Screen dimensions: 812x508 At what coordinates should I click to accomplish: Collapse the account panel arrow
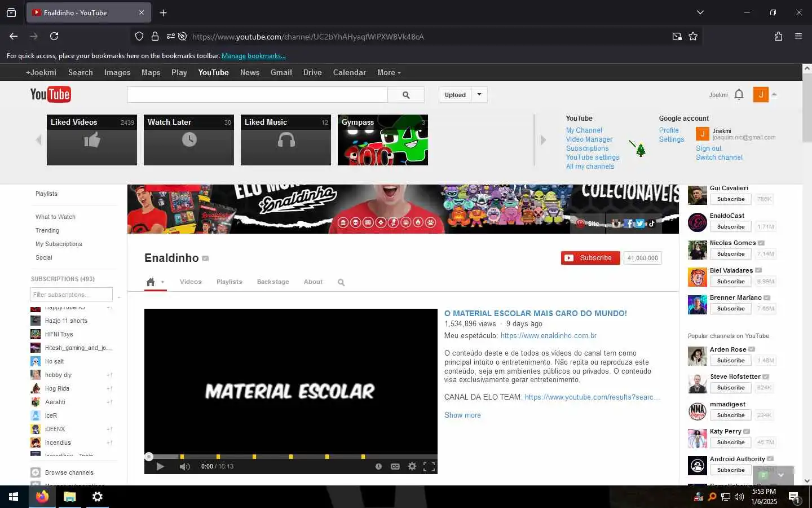[x=774, y=94]
